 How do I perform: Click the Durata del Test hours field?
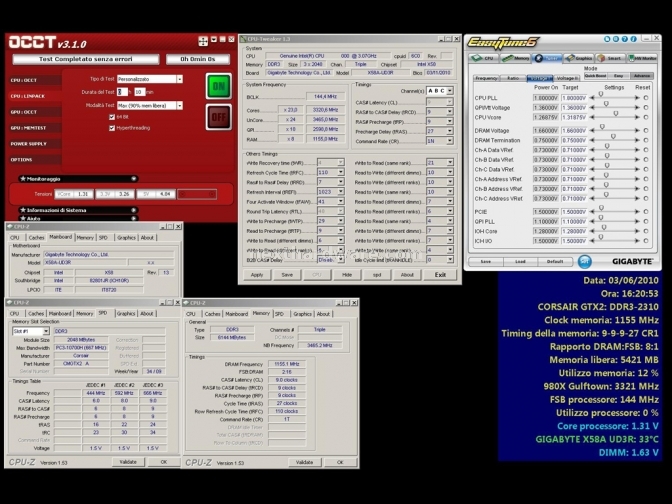point(122,92)
